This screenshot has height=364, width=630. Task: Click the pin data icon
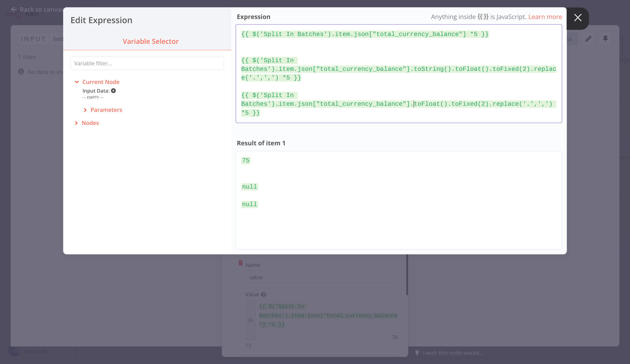[x=605, y=39]
